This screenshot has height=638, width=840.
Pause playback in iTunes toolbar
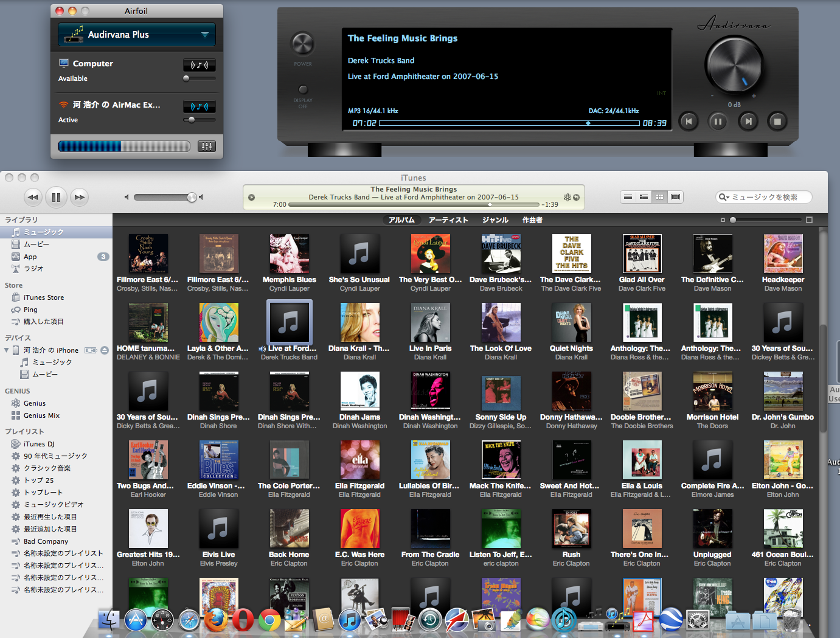56,197
